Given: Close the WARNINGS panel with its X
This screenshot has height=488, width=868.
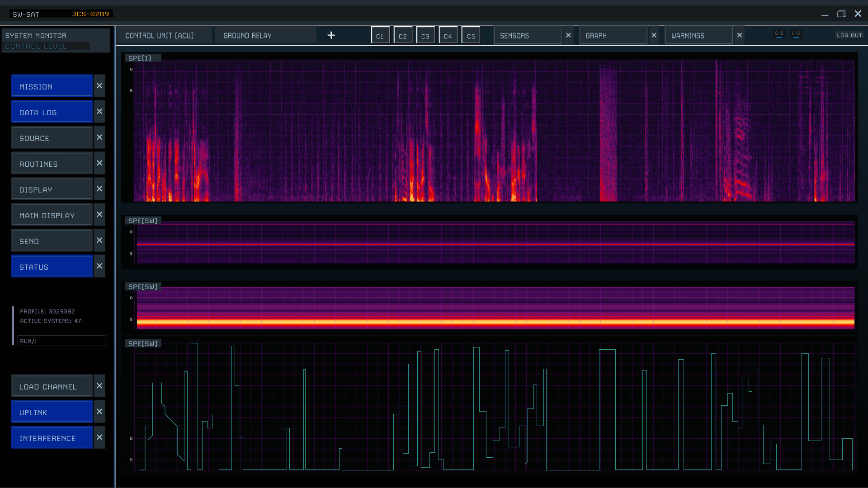Looking at the screenshot, I should point(740,35).
